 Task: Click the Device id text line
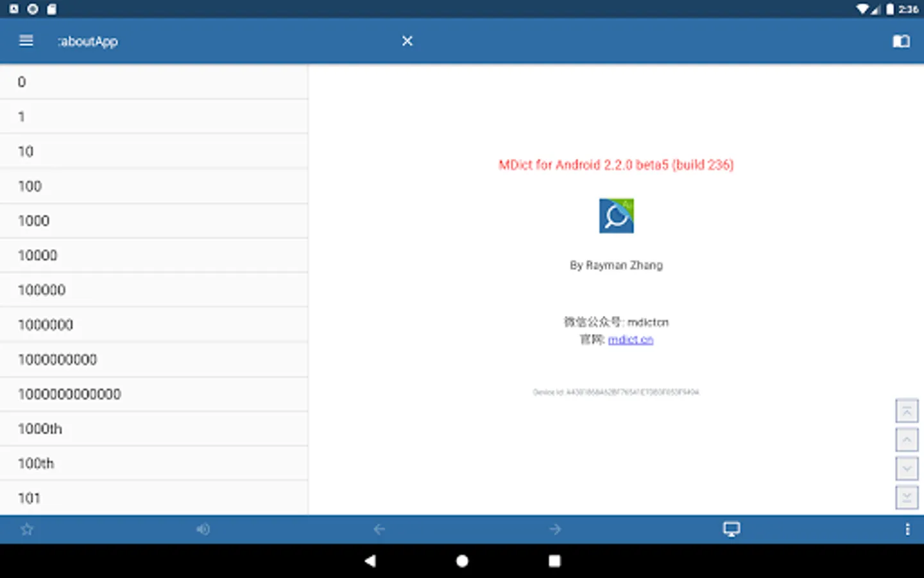(616, 392)
